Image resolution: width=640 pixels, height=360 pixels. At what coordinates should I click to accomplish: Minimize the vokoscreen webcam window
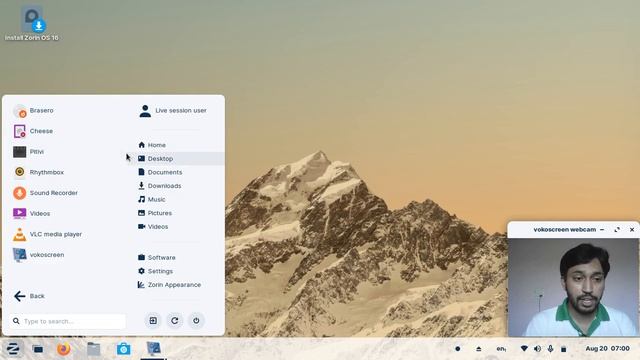(602, 230)
